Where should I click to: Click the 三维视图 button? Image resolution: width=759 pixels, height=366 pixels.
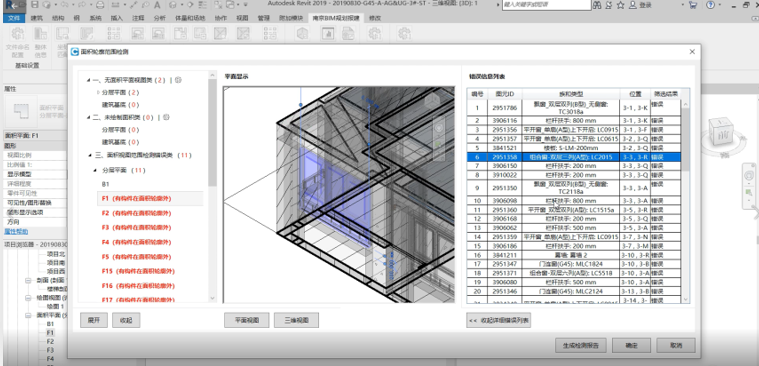296,320
